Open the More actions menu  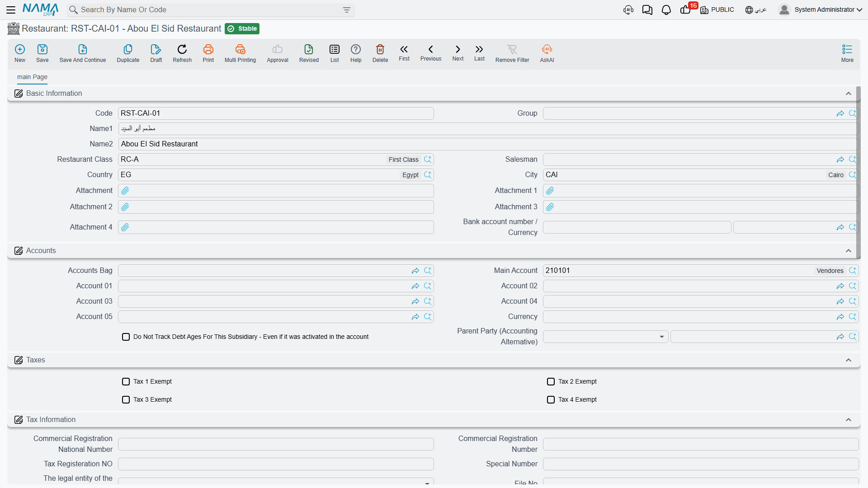pyautogui.click(x=847, y=53)
